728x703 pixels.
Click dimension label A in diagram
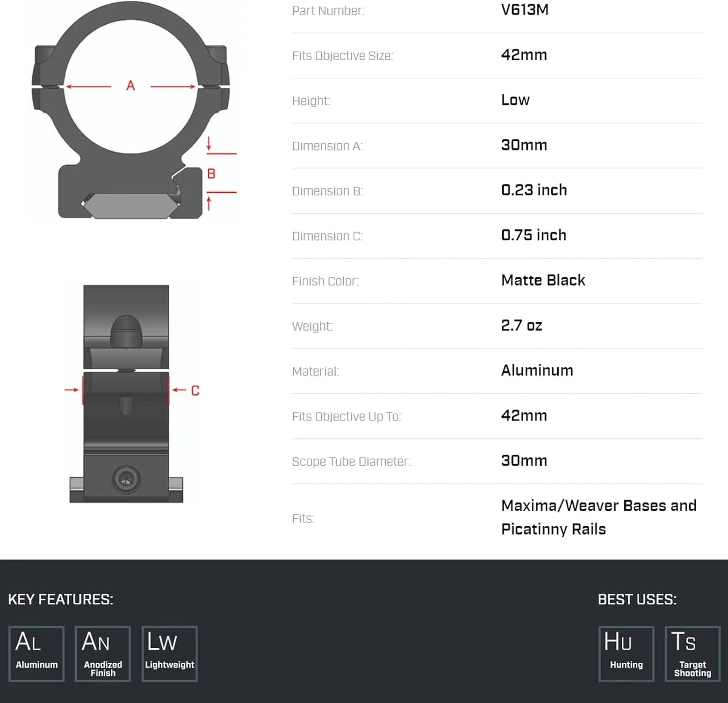click(x=131, y=86)
